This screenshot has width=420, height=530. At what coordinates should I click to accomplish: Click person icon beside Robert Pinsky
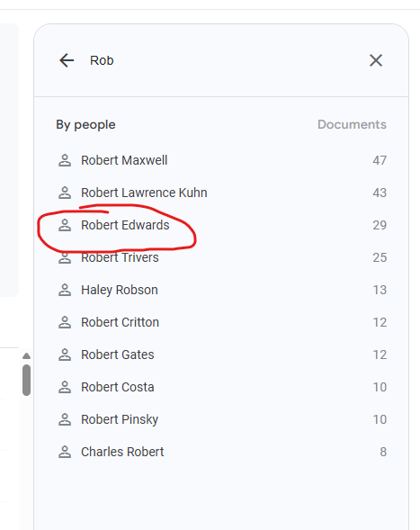65,420
